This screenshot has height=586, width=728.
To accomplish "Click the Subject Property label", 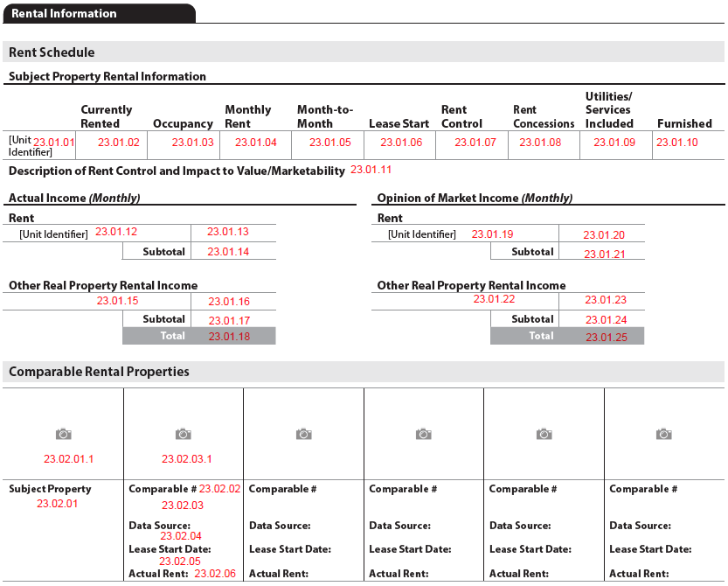I will 50,489.
